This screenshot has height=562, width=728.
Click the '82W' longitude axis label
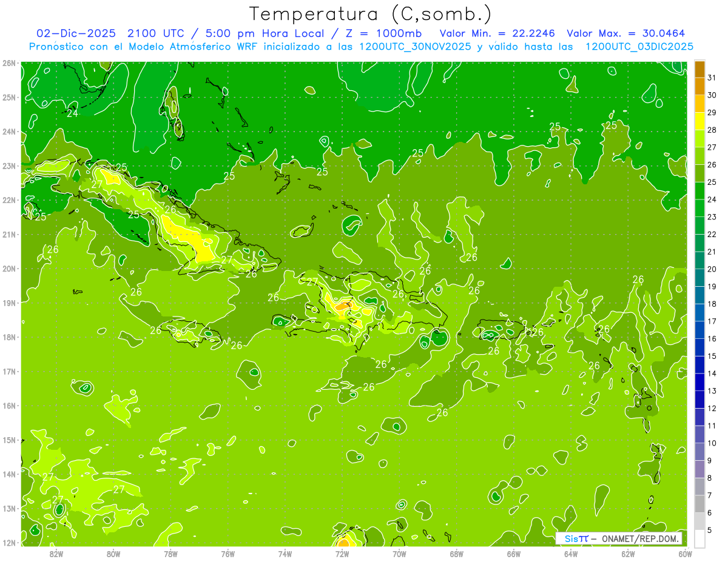pyautogui.click(x=56, y=554)
